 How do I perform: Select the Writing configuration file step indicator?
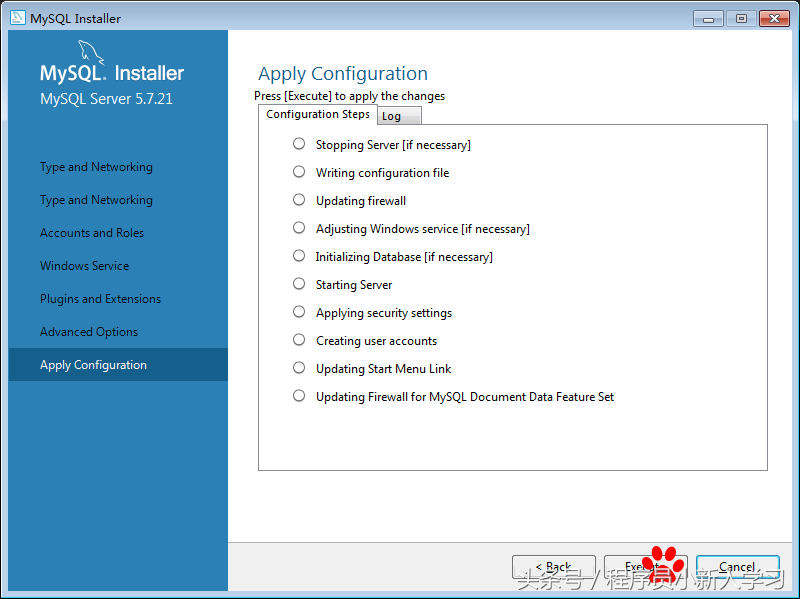299,172
